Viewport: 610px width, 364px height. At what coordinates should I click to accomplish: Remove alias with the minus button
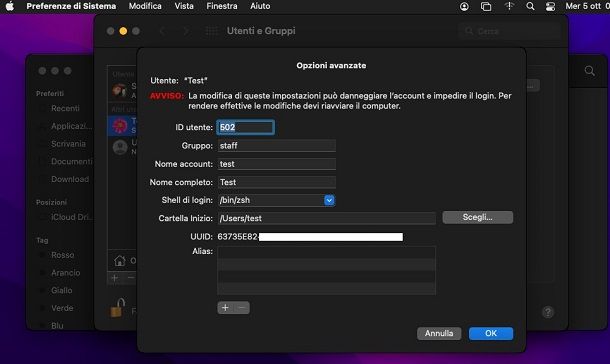242,308
